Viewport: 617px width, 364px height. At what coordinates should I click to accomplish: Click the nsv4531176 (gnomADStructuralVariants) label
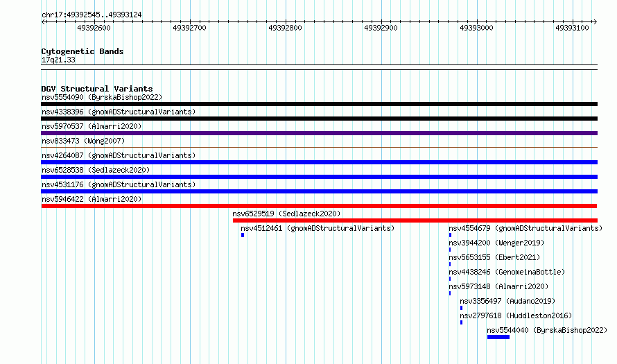tap(119, 184)
